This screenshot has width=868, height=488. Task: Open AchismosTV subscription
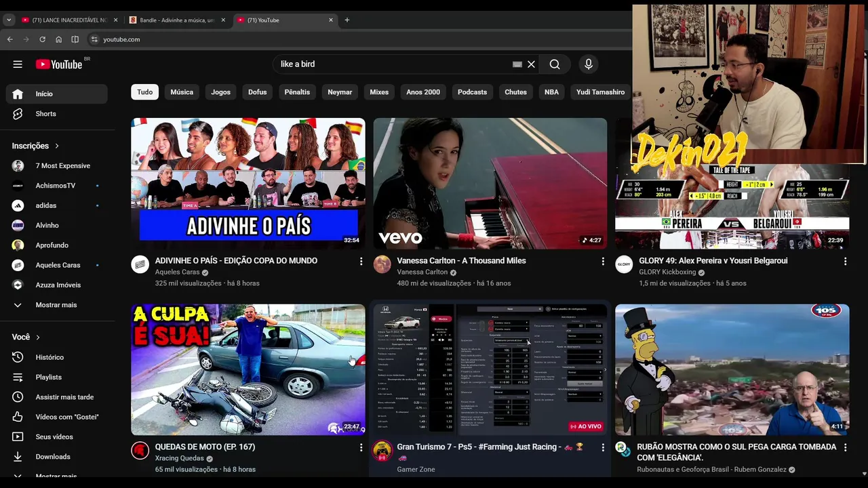pyautogui.click(x=57, y=186)
